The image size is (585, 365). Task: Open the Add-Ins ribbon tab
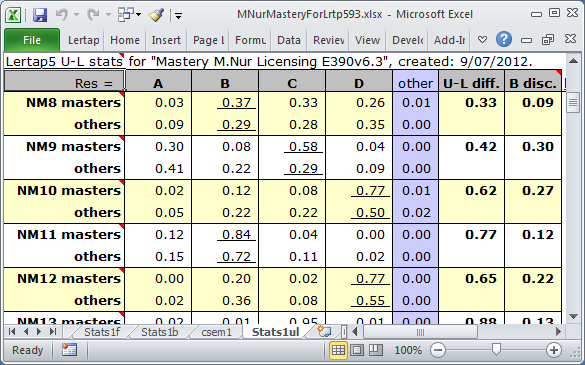pos(449,40)
